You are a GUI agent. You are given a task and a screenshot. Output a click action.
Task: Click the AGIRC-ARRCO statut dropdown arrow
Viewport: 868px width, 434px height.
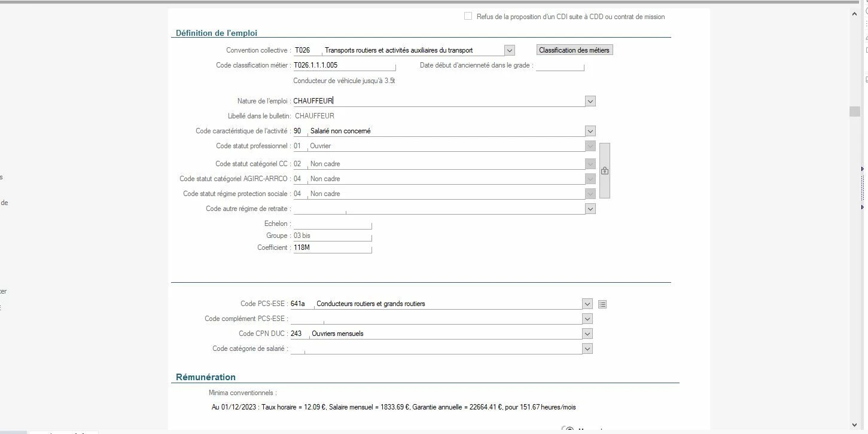(x=590, y=179)
